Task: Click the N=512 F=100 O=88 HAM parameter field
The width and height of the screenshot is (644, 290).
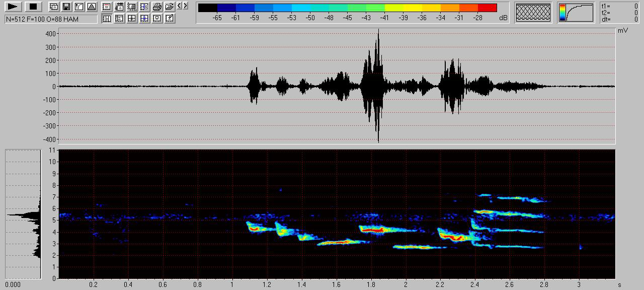Action: pyautogui.click(x=51, y=19)
